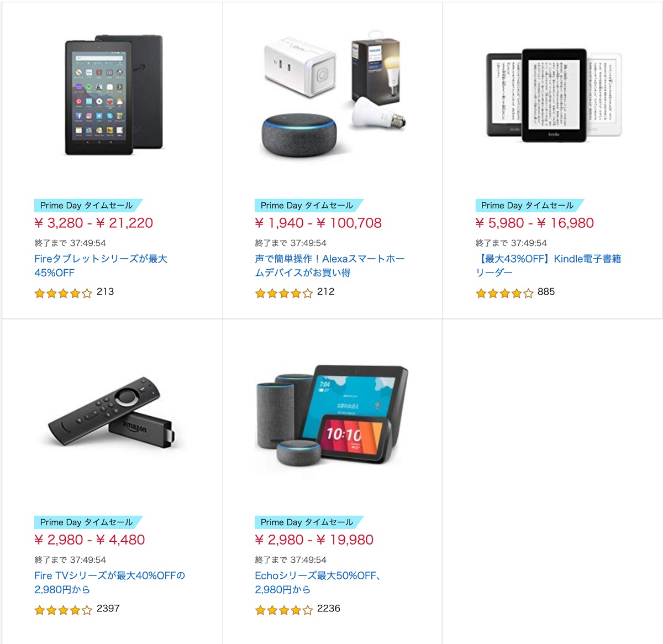Open the Alexaスマートホームデバイス deal link

[330, 265]
